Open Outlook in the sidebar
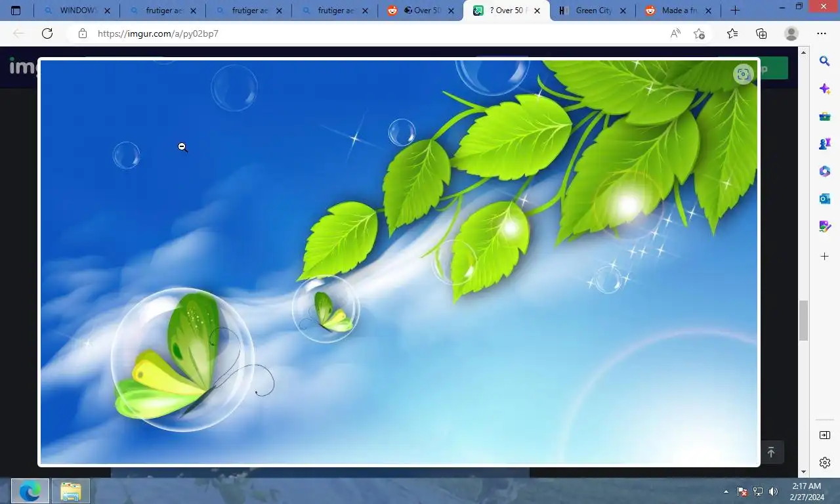This screenshot has height=504, width=840. 825,199
